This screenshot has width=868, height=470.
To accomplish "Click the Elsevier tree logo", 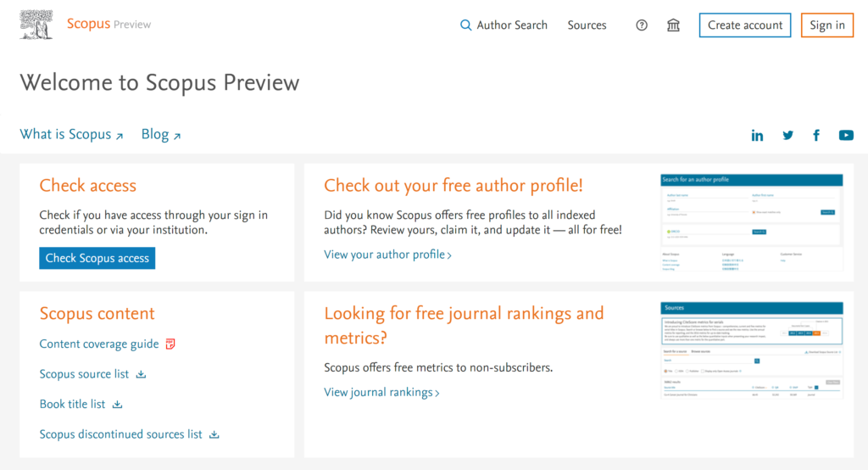I will (36, 25).
